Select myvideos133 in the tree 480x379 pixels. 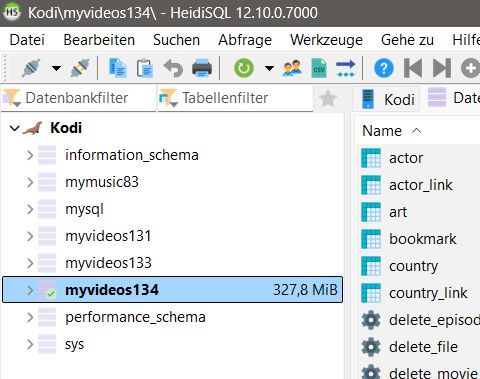(108, 263)
